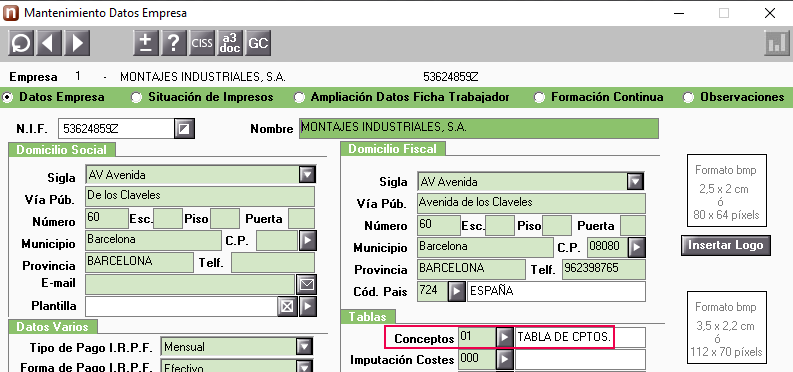
Task: Click the Domicilio Social section header
Action: (x=62, y=150)
